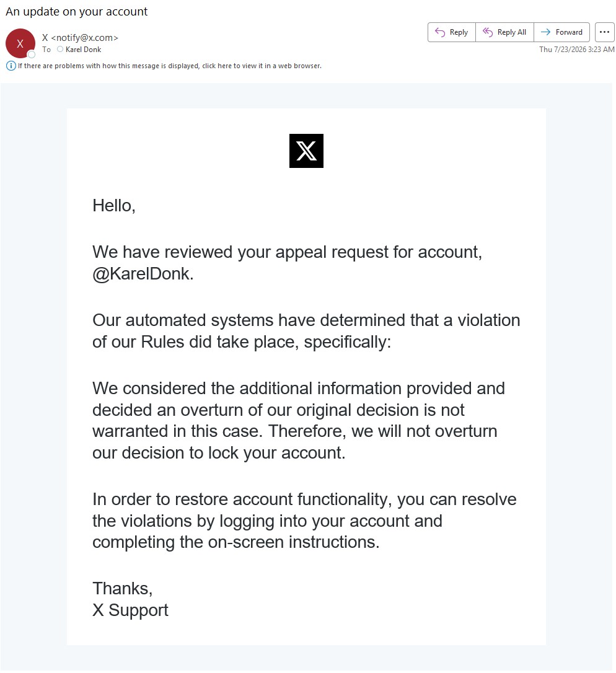The height and width of the screenshot is (673, 616).
Task: Click the restore account functionality paragraph
Action: (x=304, y=521)
